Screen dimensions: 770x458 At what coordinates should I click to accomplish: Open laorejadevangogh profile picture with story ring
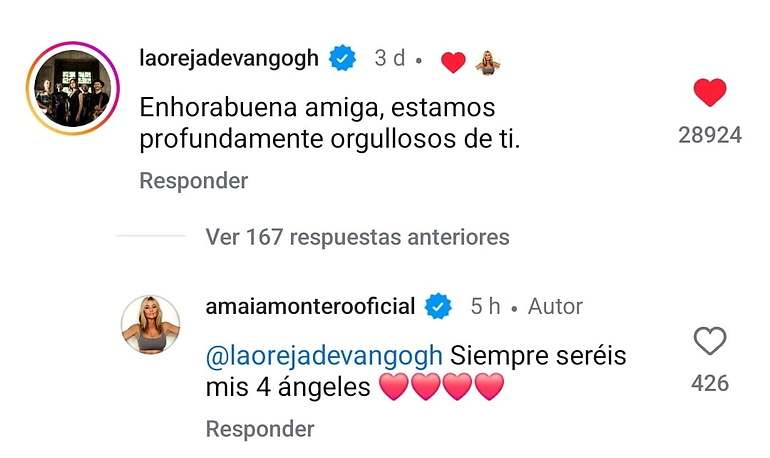coord(73,88)
